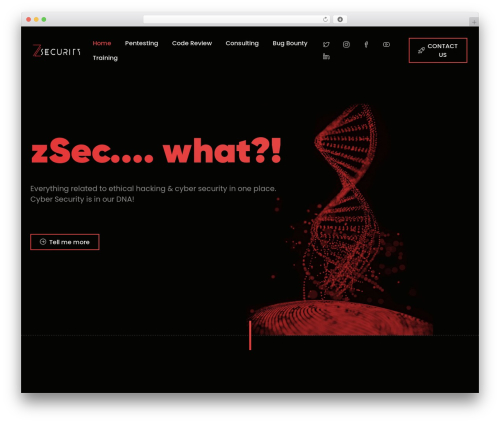Go to the Home menu item
Screen dimensions: 500x423
(x=102, y=43)
